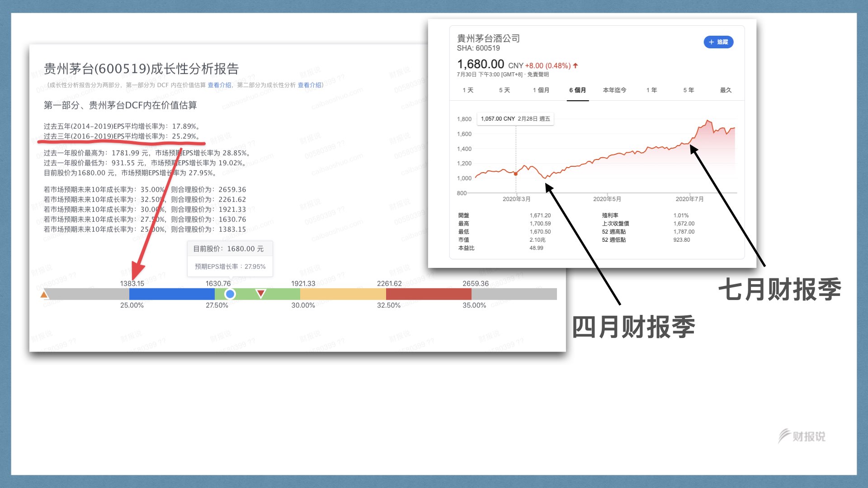This screenshot has height=488, width=868.
Task: Click the red dot on the stock chart
Action: click(515, 174)
